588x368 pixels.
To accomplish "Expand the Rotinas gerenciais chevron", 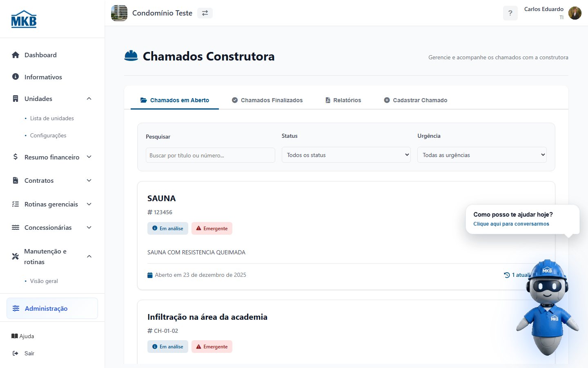I will [x=89, y=204].
